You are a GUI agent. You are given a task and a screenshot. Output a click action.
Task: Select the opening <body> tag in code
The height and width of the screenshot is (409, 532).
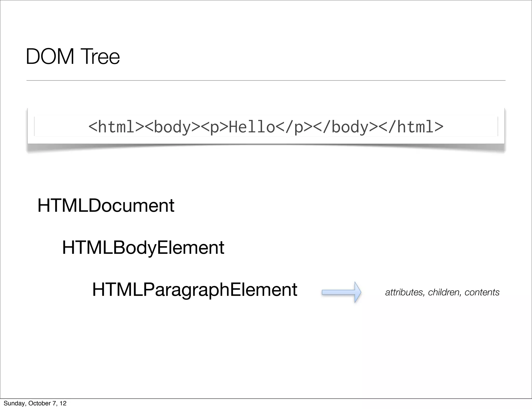click(172, 127)
